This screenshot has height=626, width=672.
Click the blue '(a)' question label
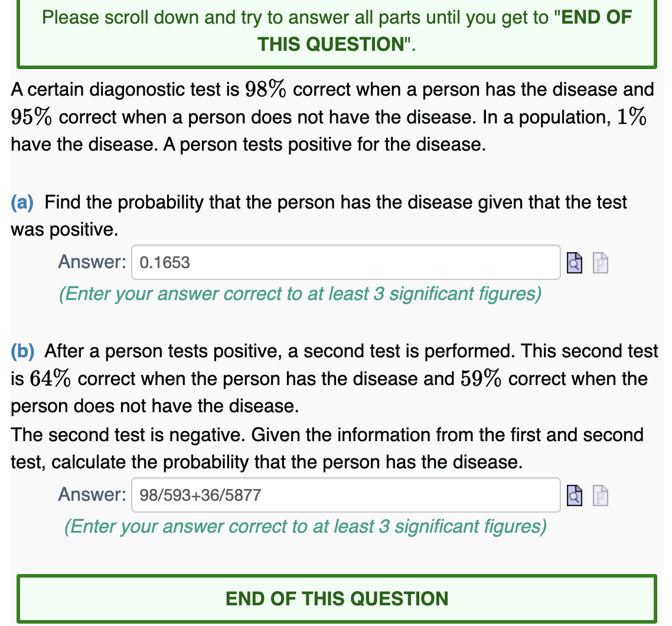[x=22, y=202]
